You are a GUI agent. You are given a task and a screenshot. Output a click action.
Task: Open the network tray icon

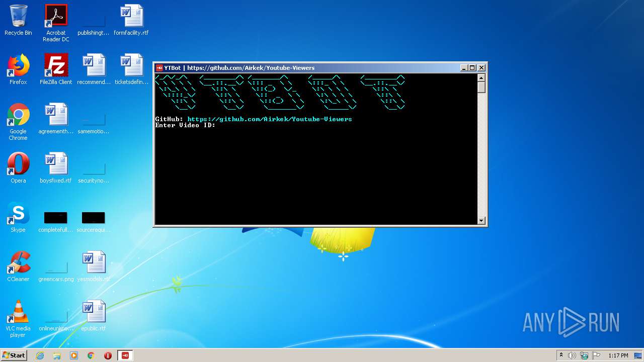584,355
